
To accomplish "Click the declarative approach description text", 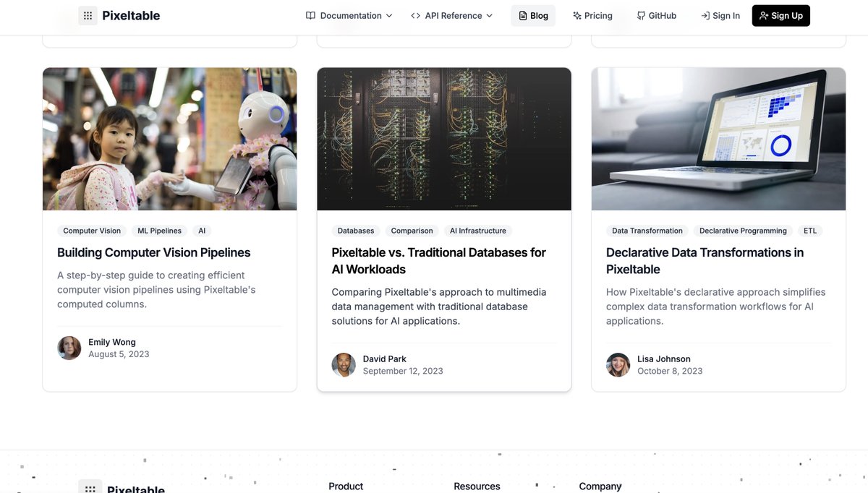I will 716,306.
